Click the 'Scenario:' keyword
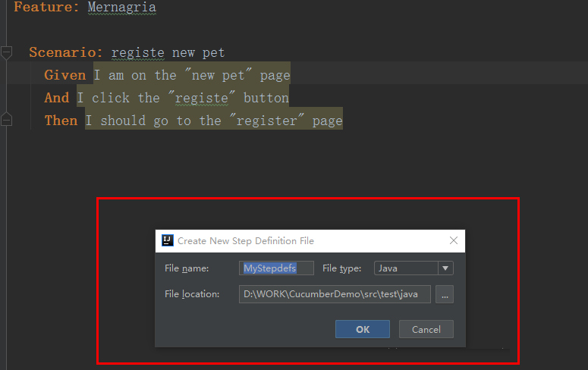The image size is (588, 370). (x=65, y=52)
